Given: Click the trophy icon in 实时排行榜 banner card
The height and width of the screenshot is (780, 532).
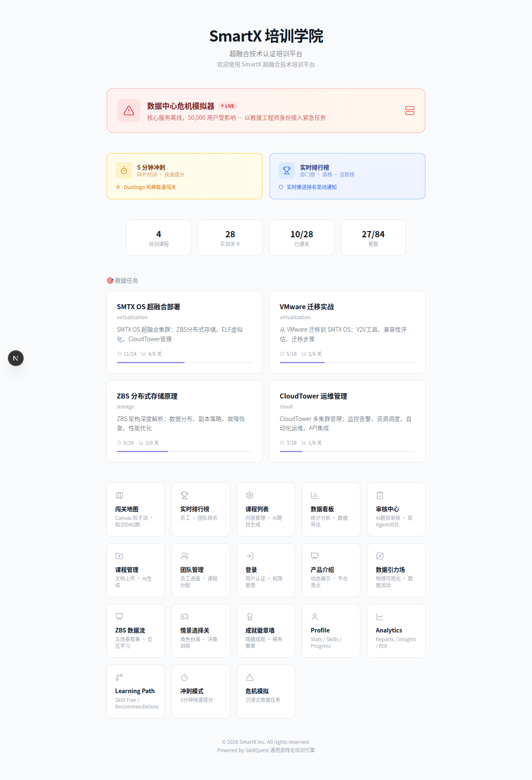Looking at the screenshot, I should (287, 171).
